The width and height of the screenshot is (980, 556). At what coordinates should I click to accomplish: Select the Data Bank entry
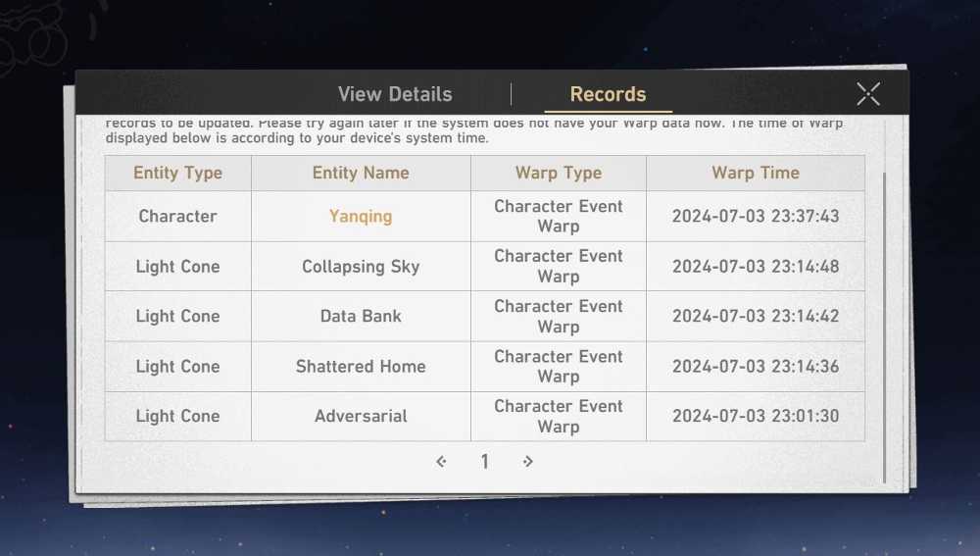pyautogui.click(x=361, y=316)
